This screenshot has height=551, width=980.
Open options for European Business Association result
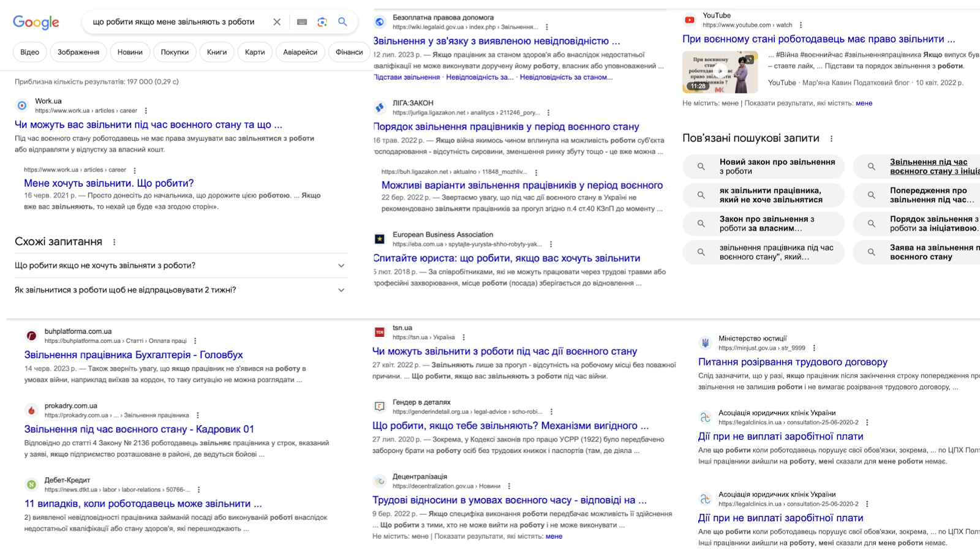tap(551, 244)
